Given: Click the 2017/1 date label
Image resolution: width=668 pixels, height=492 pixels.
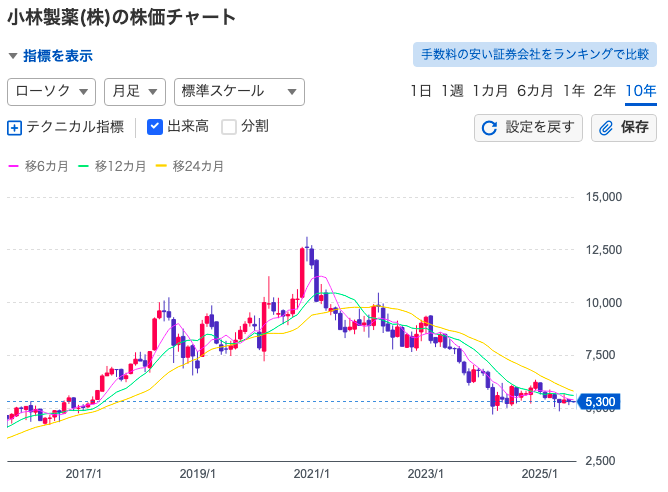Looking at the screenshot, I should (84, 474).
